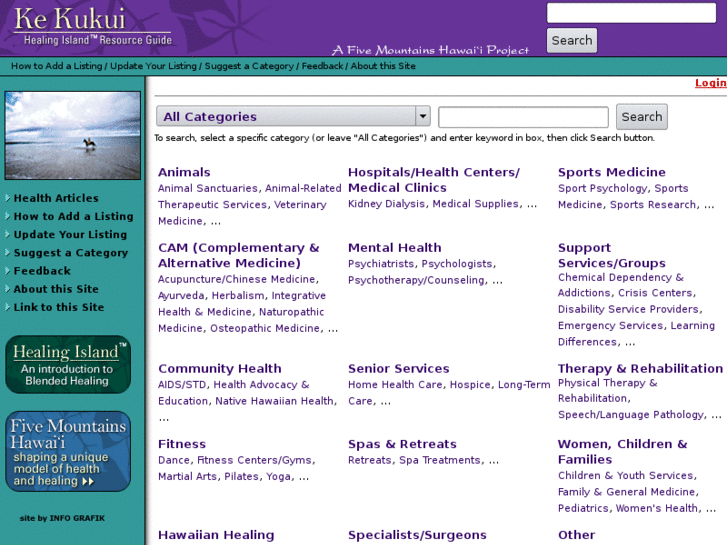The height and width of the screenshot is (545, 727).
Task: Open Acupuncture/Chinese Medicine subcategory
Action: click(x=236, y=279)
